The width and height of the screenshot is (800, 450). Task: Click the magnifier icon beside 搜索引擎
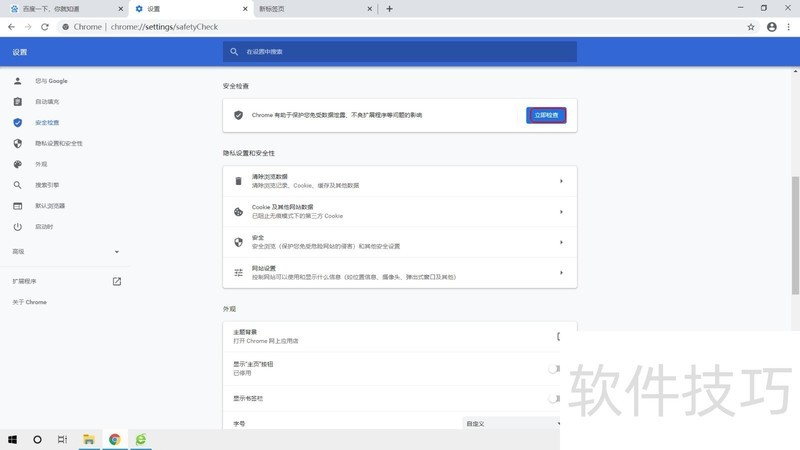(18, 185)
